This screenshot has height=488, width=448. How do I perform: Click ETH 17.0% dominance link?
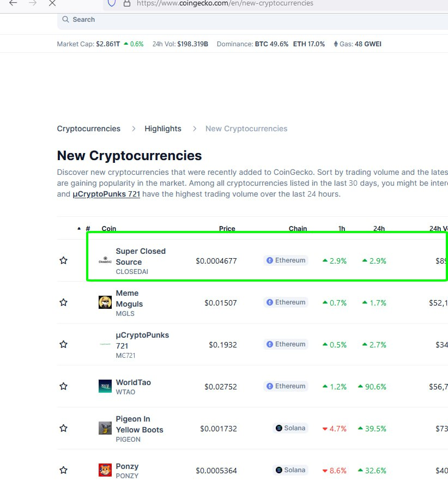point(308,44)
